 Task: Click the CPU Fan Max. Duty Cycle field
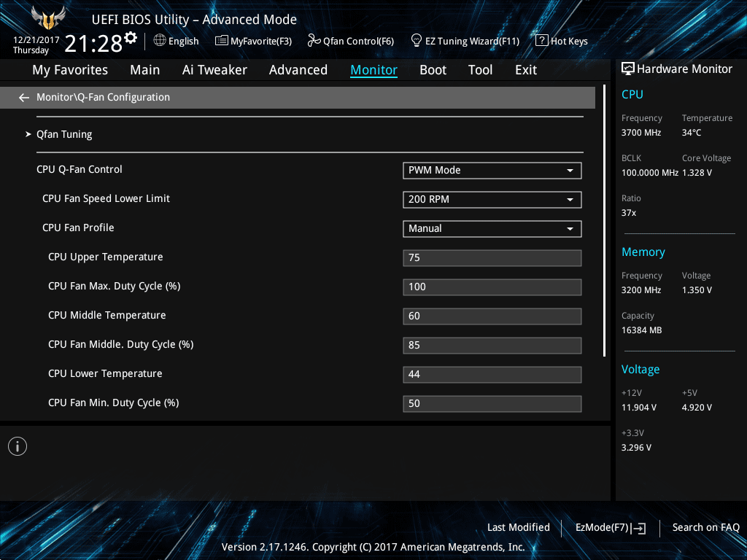(x=492, y=287)
